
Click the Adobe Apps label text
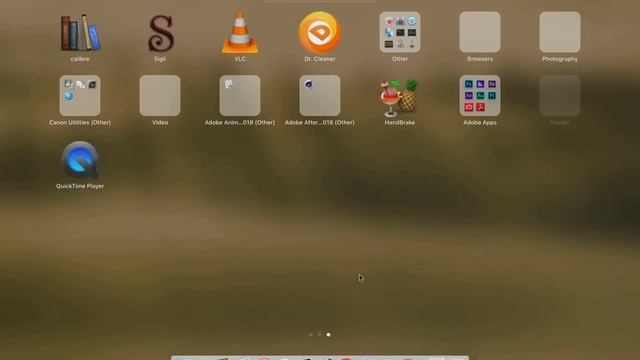[480, 122]
